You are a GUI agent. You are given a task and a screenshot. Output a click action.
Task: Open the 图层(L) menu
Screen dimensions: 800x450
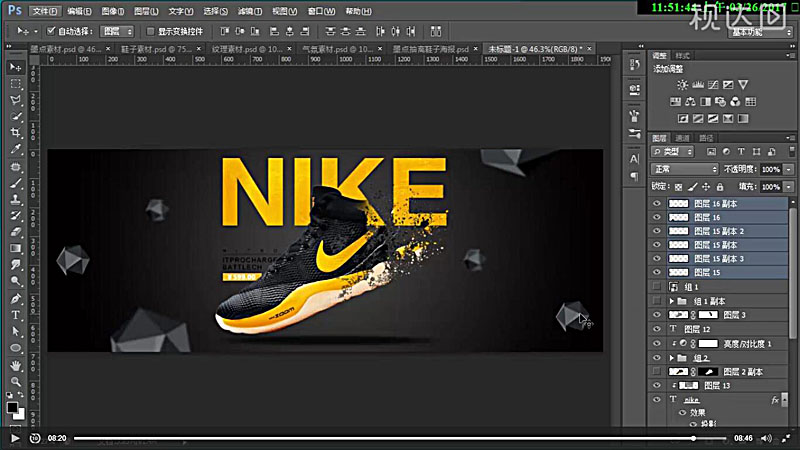coord(146,11)
